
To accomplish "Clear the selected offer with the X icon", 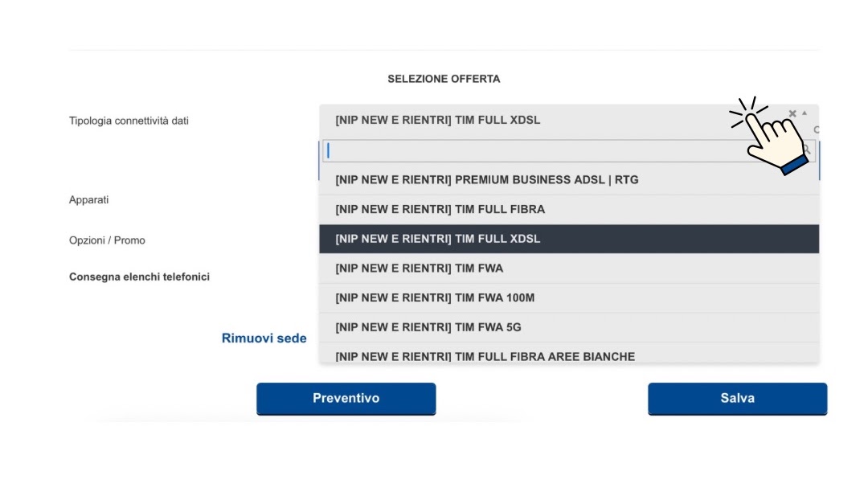I will coord(792,113).
